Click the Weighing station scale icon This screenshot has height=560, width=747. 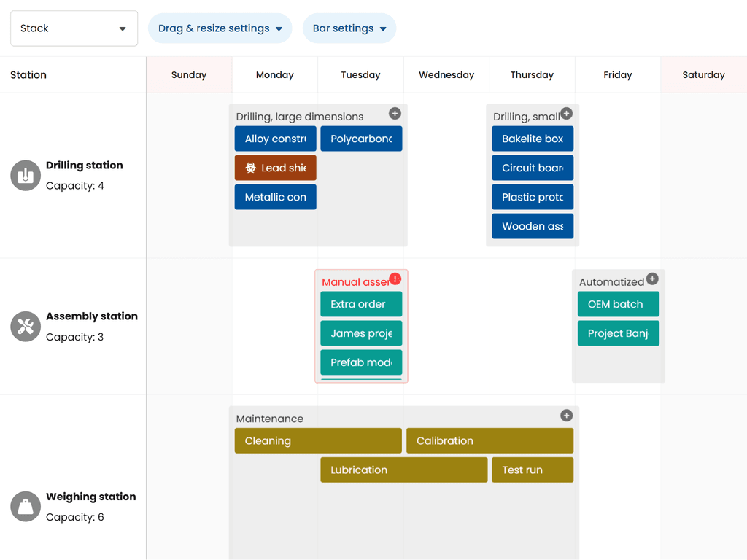click(25, 506)
